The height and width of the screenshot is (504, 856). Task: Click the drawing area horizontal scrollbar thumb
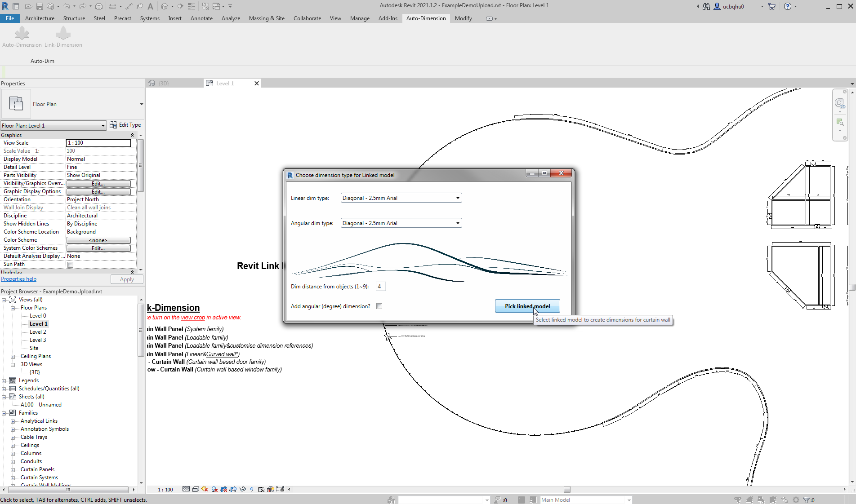(x=567, y=490)
